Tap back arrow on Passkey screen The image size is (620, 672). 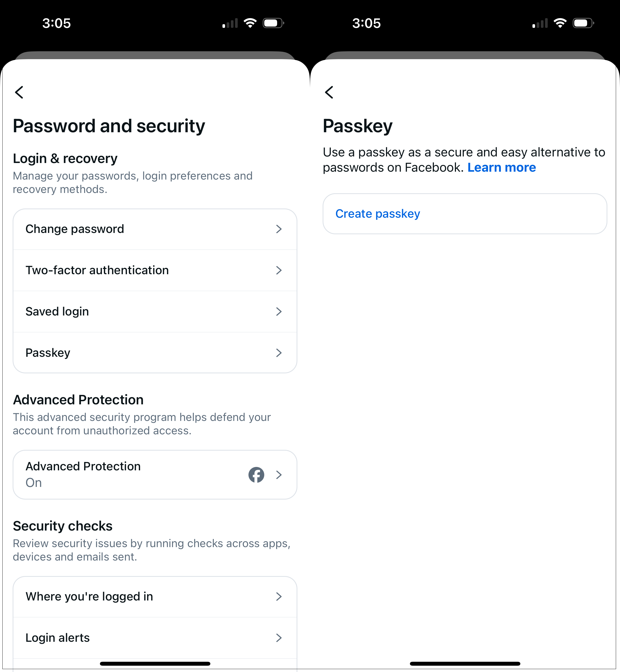coord(329,92)
